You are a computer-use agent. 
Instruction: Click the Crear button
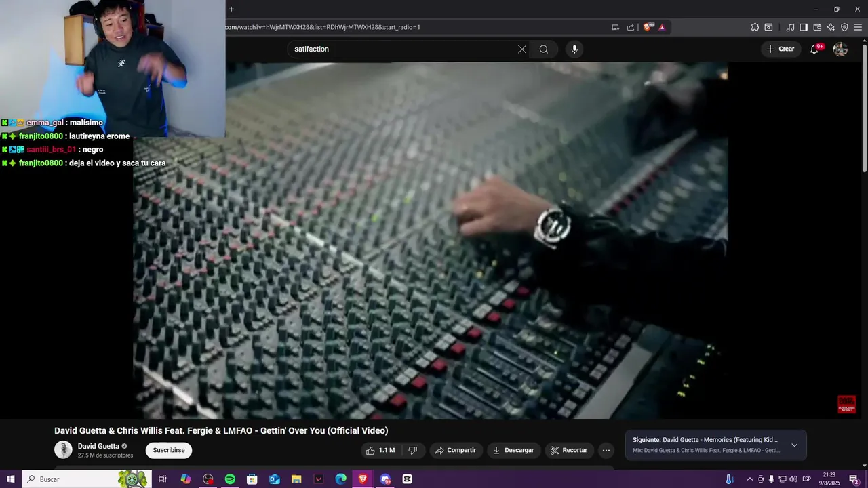781,49
